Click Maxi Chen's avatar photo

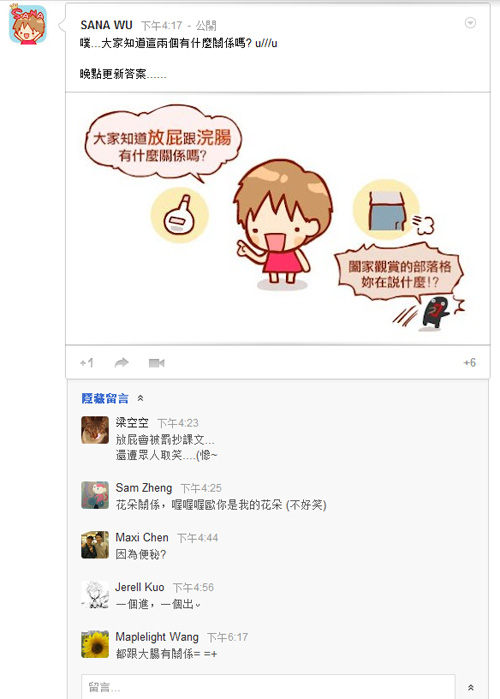(95, 544)
